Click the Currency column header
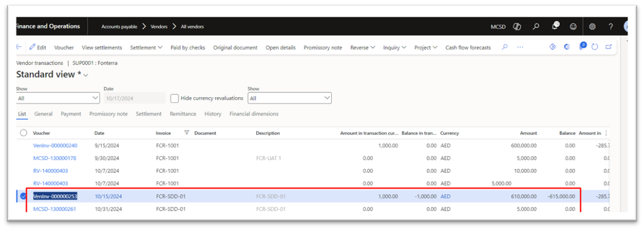The image size is (644, 230). click(x=449, y=133)
